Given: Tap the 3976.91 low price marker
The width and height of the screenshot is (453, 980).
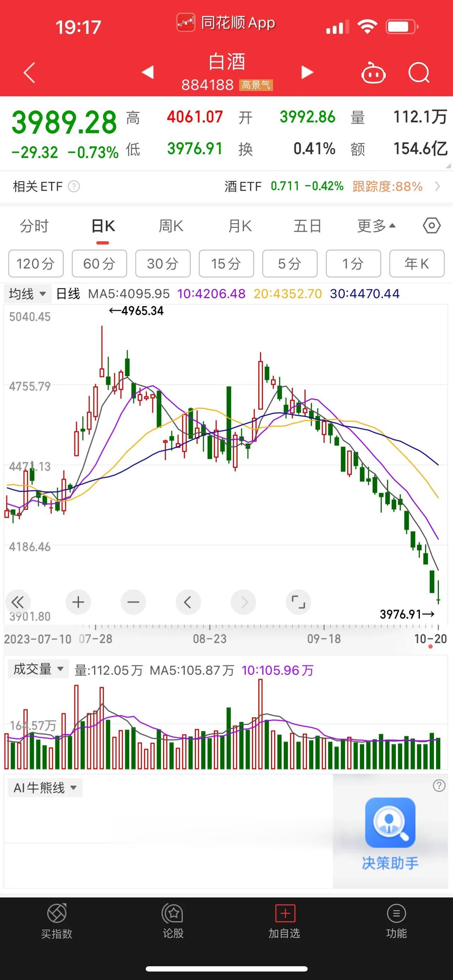Looking at the screenshot, I should [407, 614].
